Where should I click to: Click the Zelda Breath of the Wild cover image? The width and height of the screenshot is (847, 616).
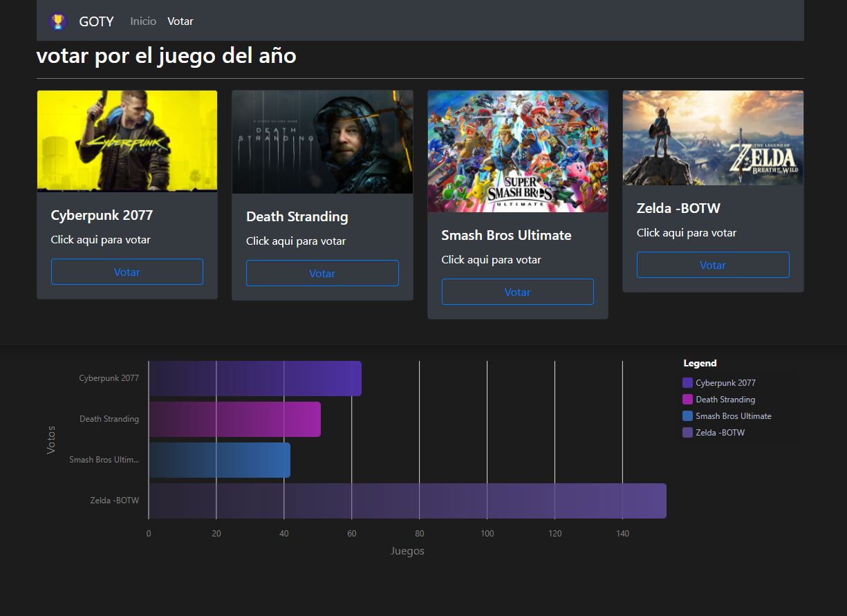pos(713,138)
